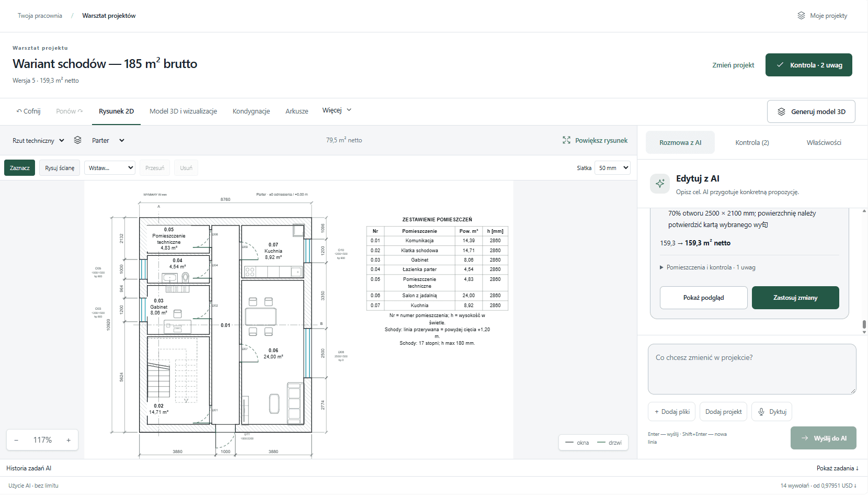Select the Rozmowa z AI tab
Image resolution: width=868 pixels, height=496 pixels.
tap(680, 142)
